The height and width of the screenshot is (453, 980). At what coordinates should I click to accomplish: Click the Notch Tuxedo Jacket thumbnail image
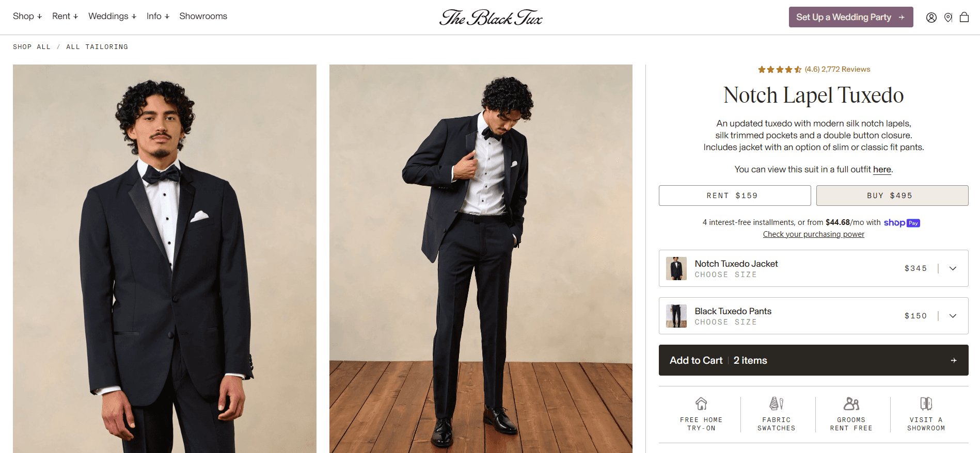(x=676, y=268)
